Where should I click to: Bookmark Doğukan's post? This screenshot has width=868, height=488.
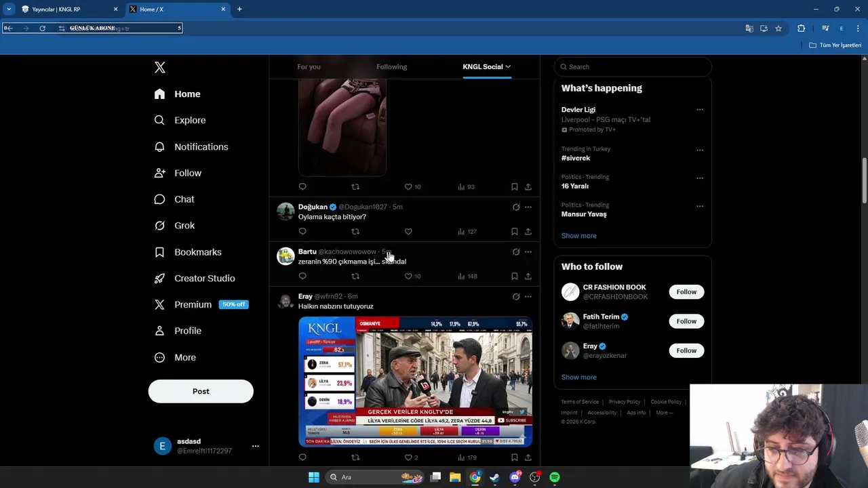pyautogui.click(x=514, y=232)
